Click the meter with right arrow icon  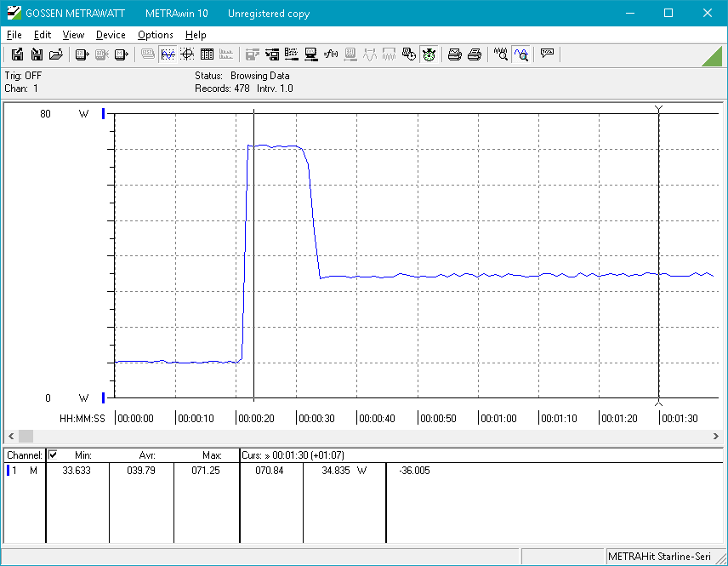click(82, 54)
